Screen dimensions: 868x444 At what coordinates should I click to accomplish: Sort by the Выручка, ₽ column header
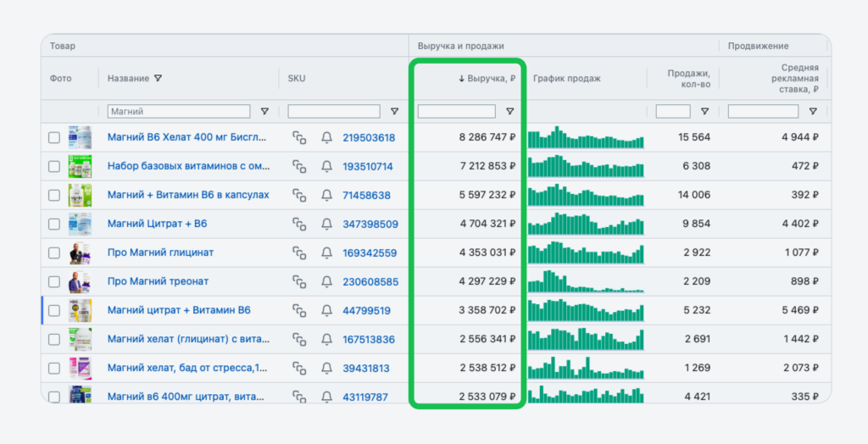[x=487, y=79]
